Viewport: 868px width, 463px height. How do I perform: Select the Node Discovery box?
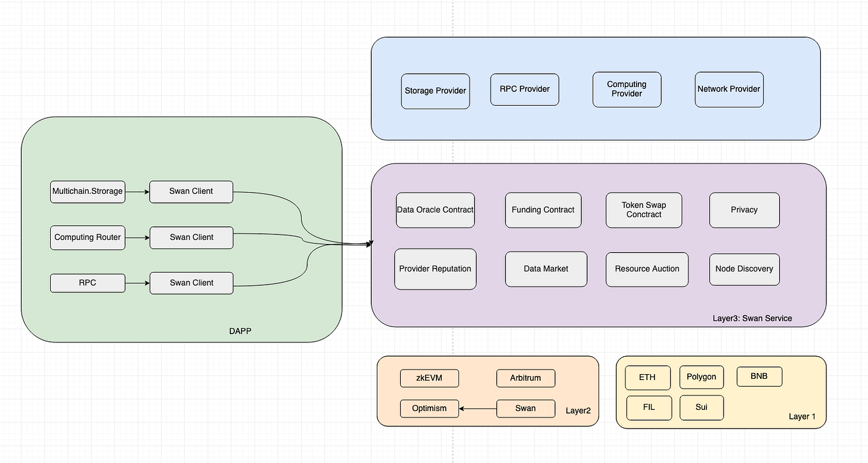pyautogui.click(x=744, y=269)
